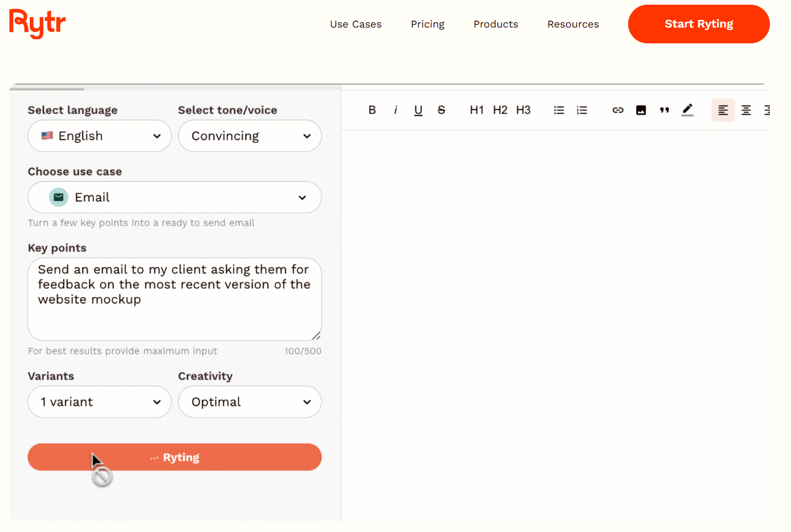Click the Rytr logo
Screen dimensions: 791x532
[x=37, y=24]
